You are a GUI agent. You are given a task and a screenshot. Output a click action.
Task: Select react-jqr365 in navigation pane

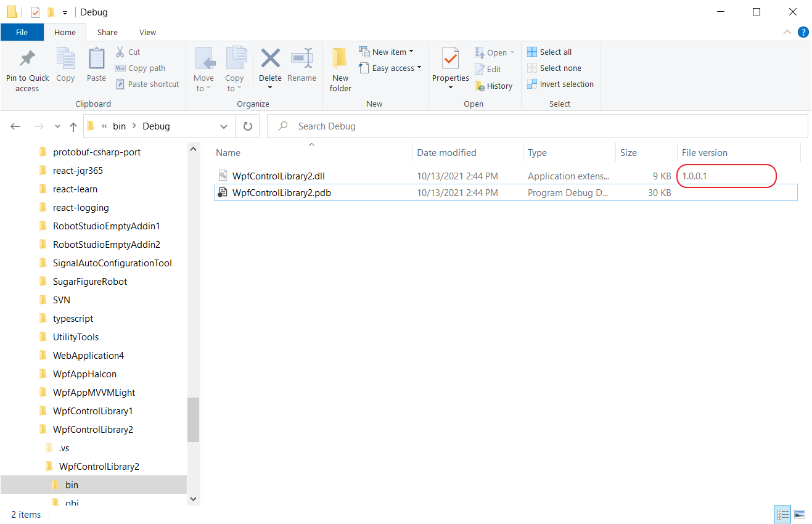[78, 171]
